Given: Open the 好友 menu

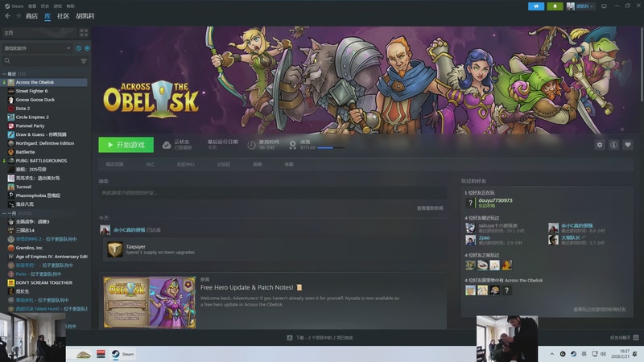Looking at the screenshot, I should 45,6.
